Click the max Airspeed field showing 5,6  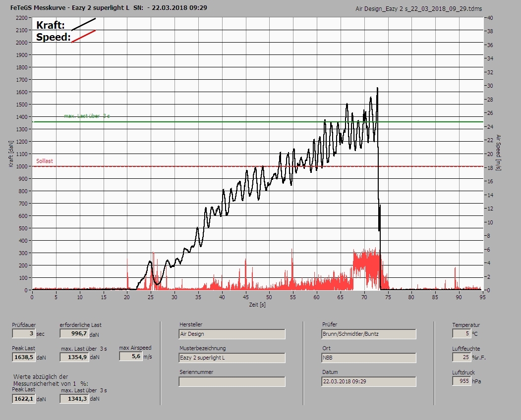130,356
